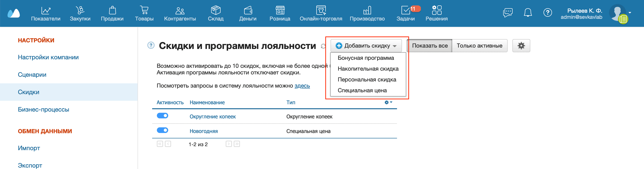Open the Производство section

367,13
